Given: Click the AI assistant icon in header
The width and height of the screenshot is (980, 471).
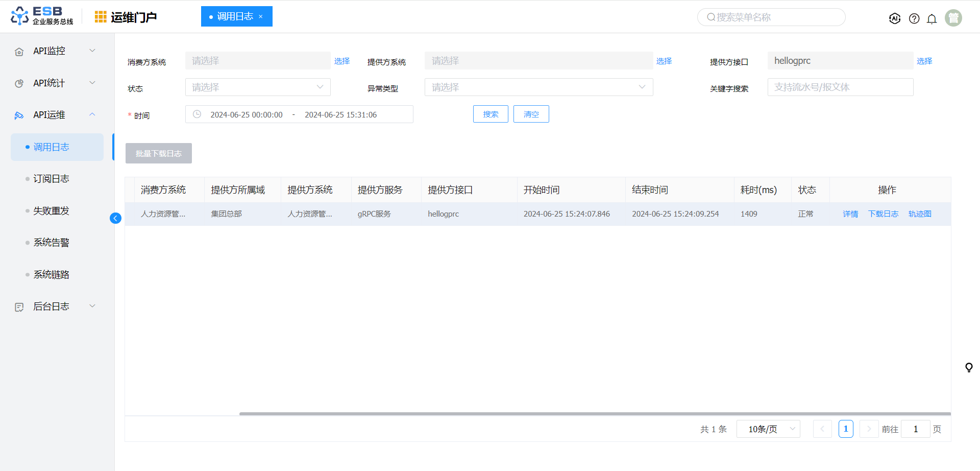Looking at the screenshot, I should [x=894, y=18].
